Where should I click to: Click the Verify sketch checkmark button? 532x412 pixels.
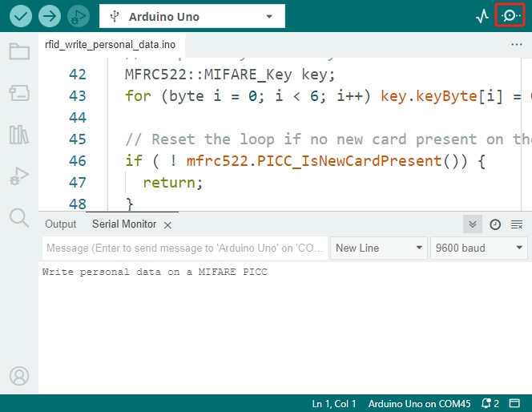click(21, 16)
